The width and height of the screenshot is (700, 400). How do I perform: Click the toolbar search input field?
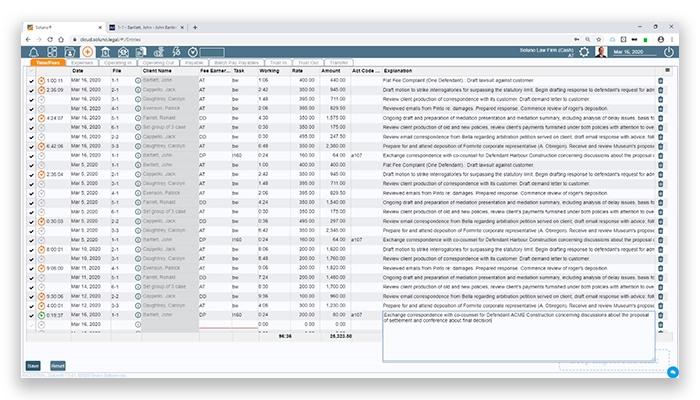tap(212, 52)
